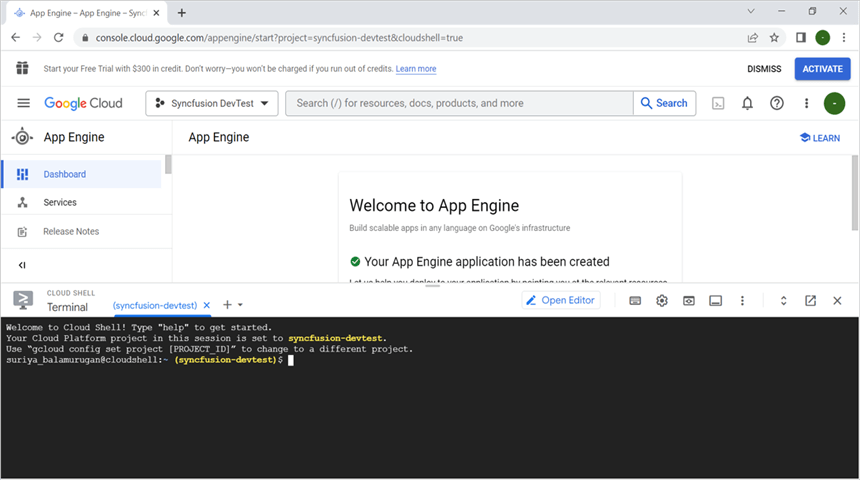Toggle the Cloud Shell on-screen keyboard

635,301
